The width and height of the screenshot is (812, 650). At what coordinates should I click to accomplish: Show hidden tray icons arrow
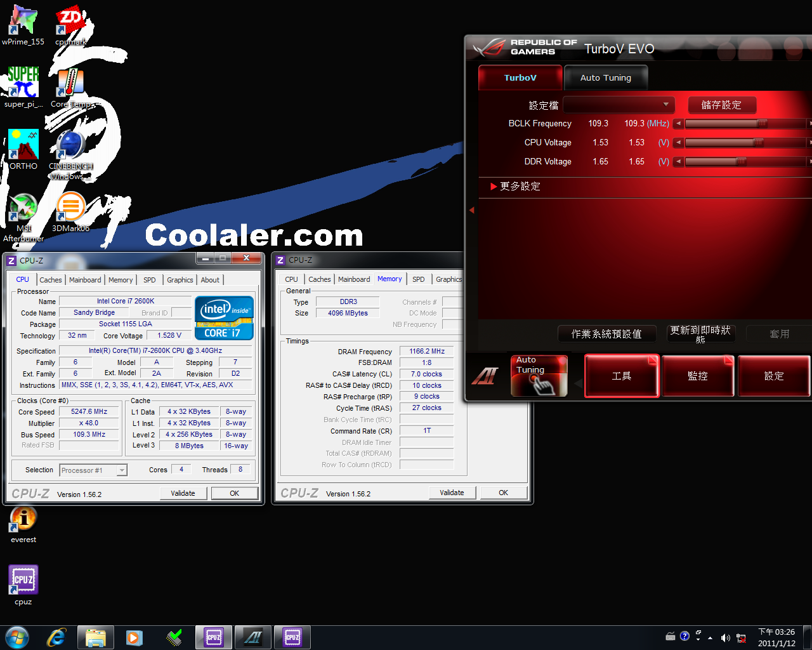pyautogui.click(x=710, y=637)
